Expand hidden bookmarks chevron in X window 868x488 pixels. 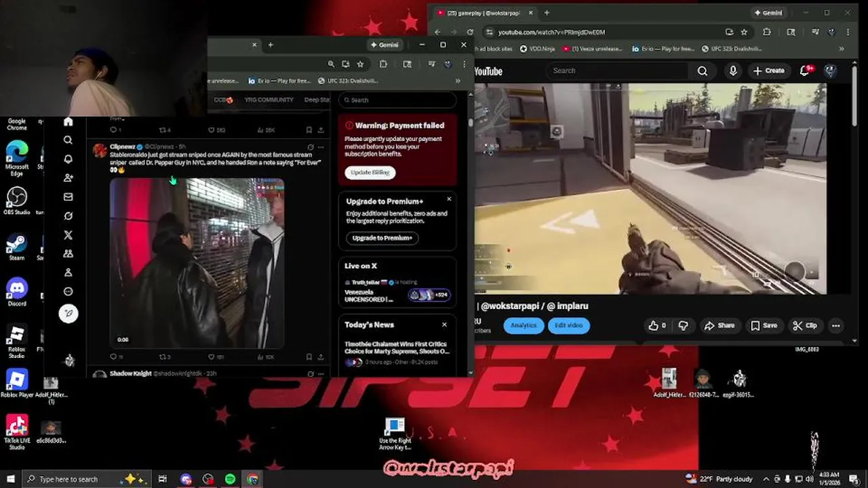(x=458, y=81)
